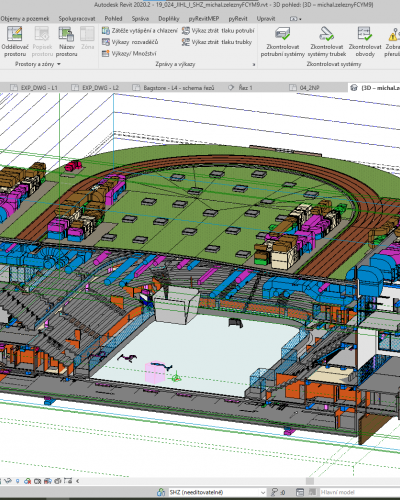Run Zkontrolovat obvody check
This screenshot has width=400, height=500.
tap(365, 41)
